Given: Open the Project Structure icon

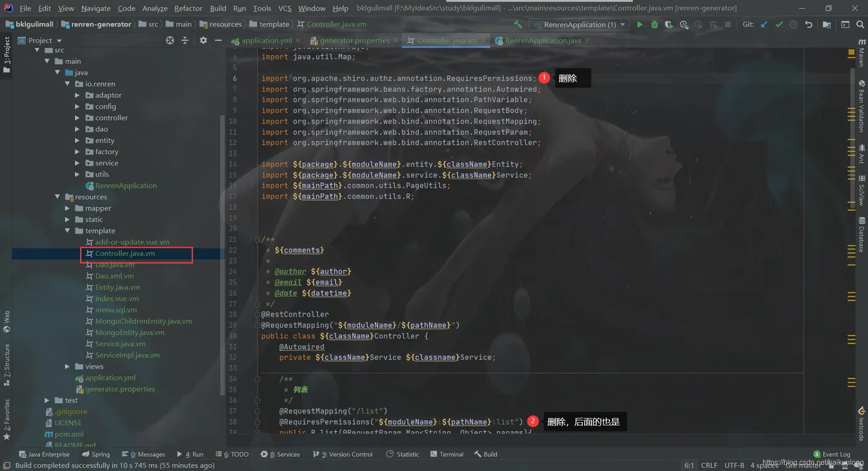Looking at the screenshot, I should pyautogui.click(x=827, y=24).
